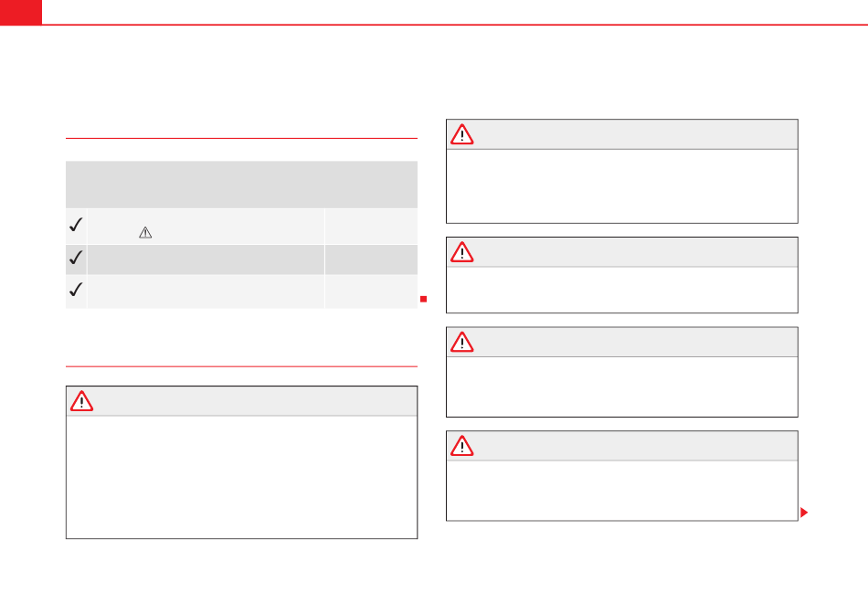The image size is (868, 614).
Task: Toggle the first checkmark in the table
Action: tap(77, 224)
